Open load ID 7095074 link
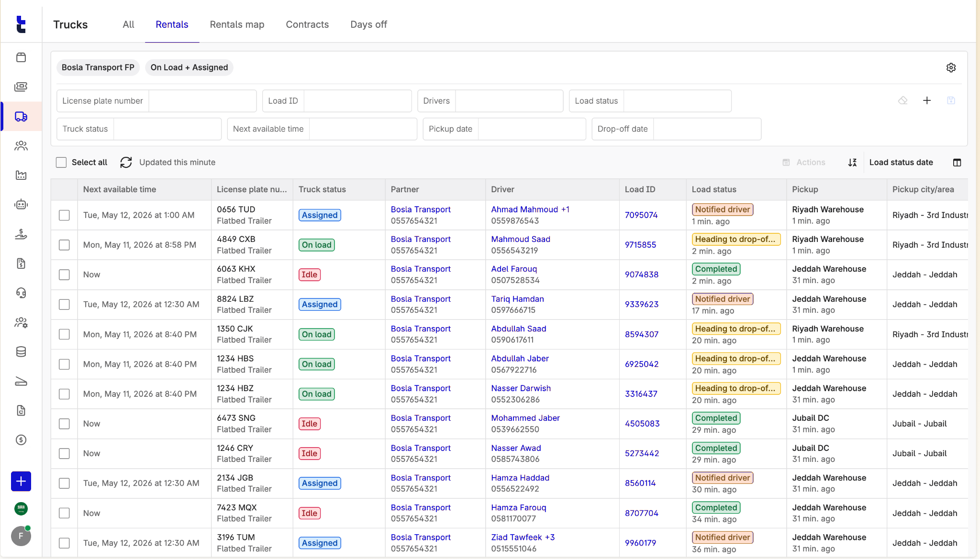 click(641, 215)
